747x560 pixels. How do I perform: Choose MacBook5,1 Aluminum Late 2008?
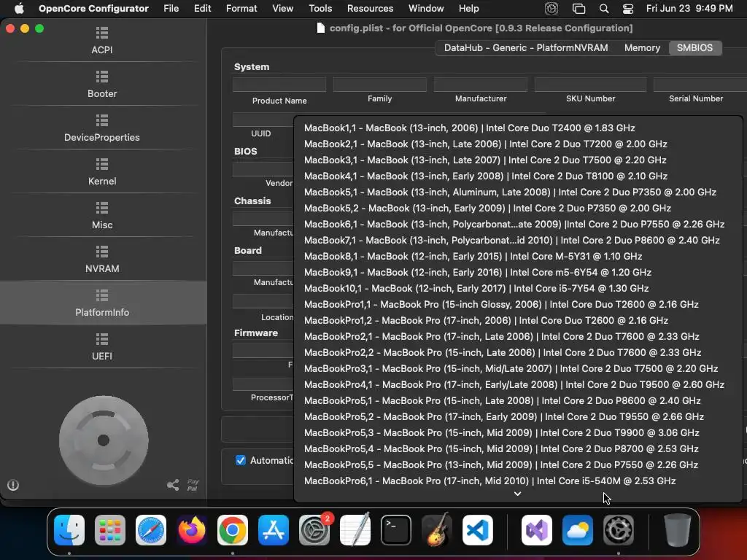click(519, 192)
